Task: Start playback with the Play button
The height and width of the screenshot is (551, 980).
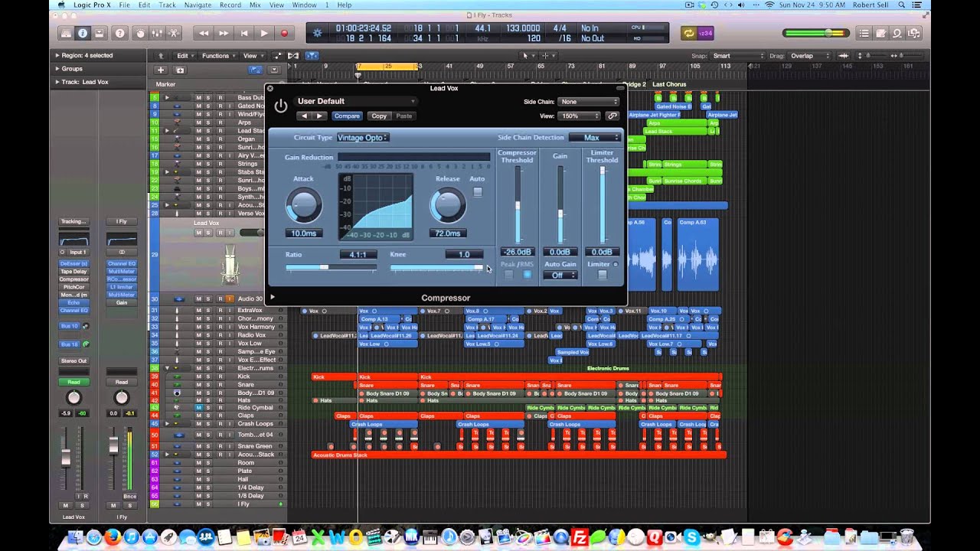Action: (264, 33)
